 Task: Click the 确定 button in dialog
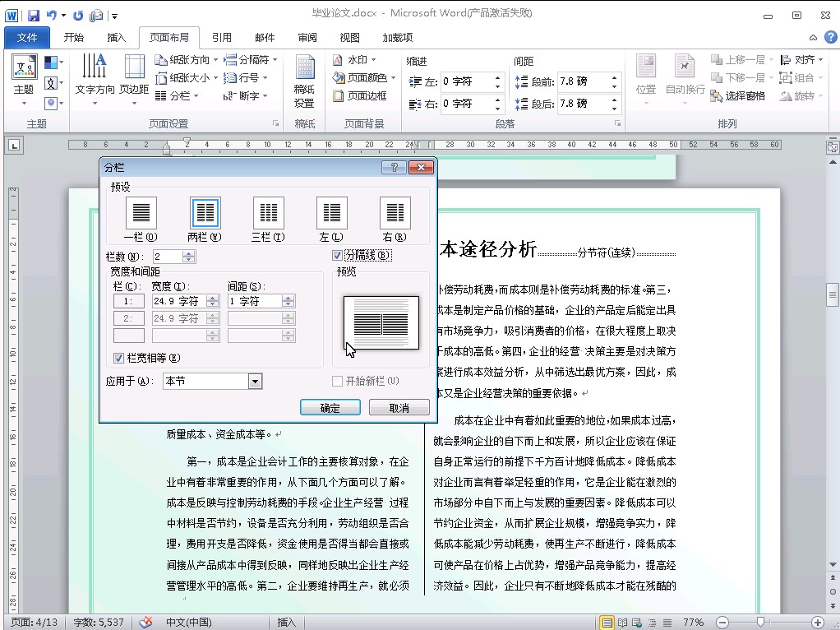click(330, 408)
